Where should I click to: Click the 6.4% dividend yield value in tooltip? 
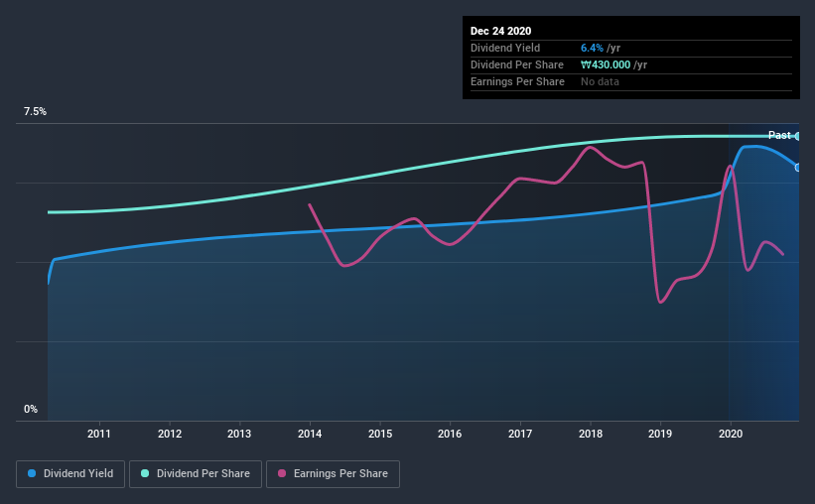[x=592, y=48]
